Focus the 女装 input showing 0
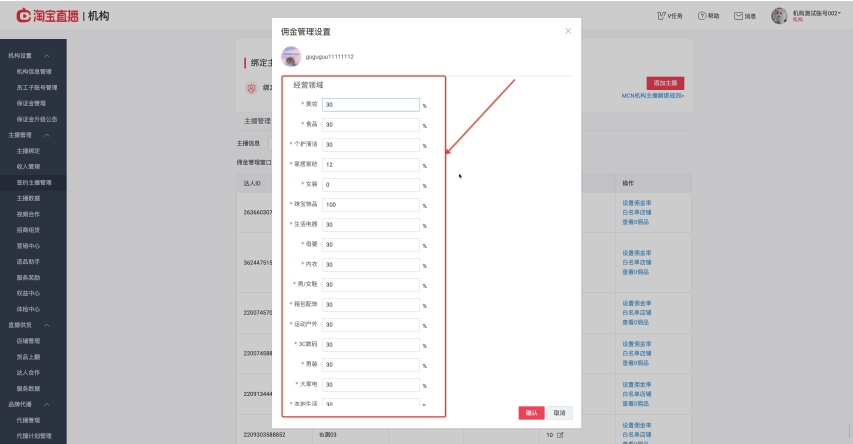Image resolution: width=853 pixels, height=444 pixels. click(x=370, y=184)
